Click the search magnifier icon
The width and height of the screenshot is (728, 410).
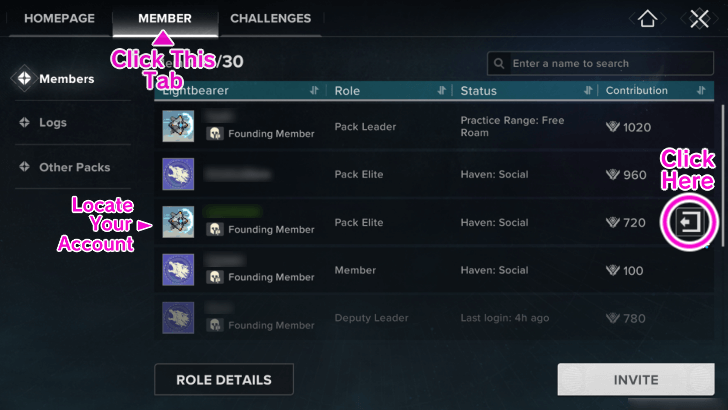point(499,64)
